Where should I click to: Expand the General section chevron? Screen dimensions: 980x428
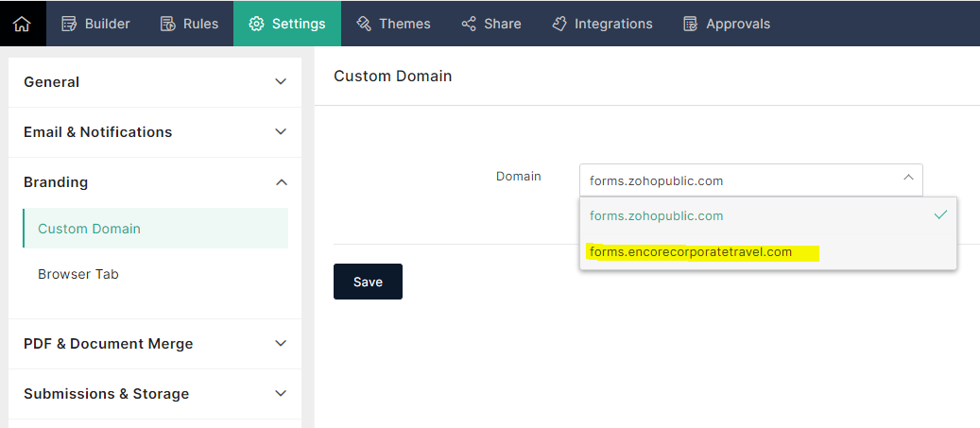click(x=281, y=82)
